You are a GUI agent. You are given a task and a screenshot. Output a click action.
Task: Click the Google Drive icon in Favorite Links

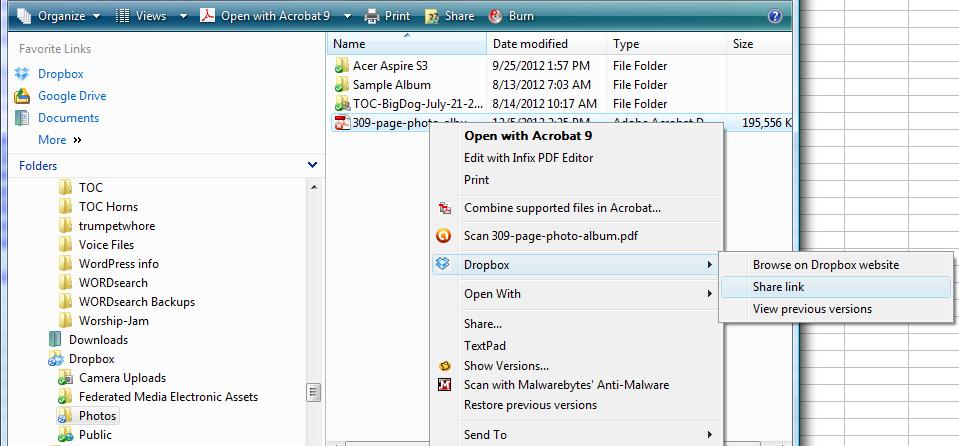pyautogui.click(x=22, y=96)
